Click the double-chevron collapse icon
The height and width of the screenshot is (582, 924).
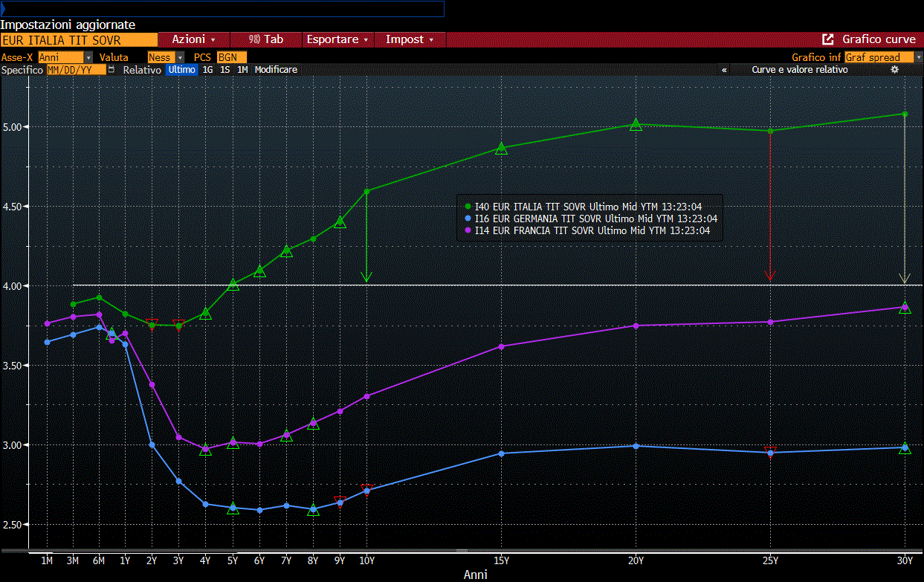coord(724,70)
